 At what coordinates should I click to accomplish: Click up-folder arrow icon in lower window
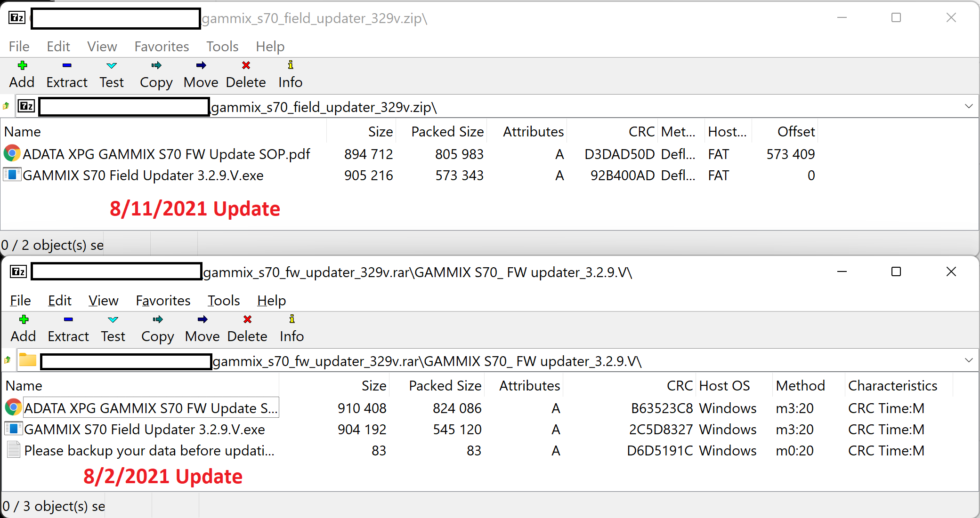coord(8,360)
